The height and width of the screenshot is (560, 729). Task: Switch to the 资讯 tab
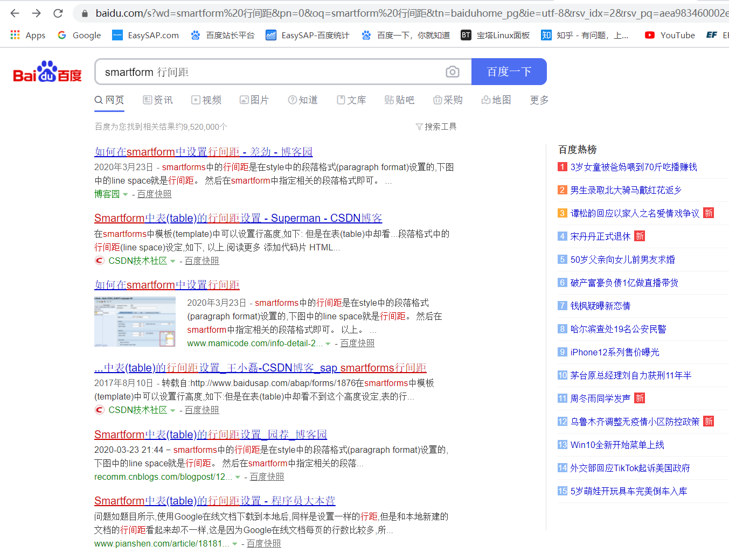click(x=158, y=100)
